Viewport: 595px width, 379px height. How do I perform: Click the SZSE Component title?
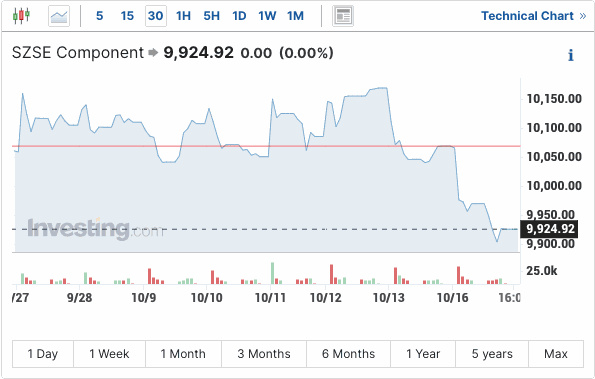pos(78,53)
